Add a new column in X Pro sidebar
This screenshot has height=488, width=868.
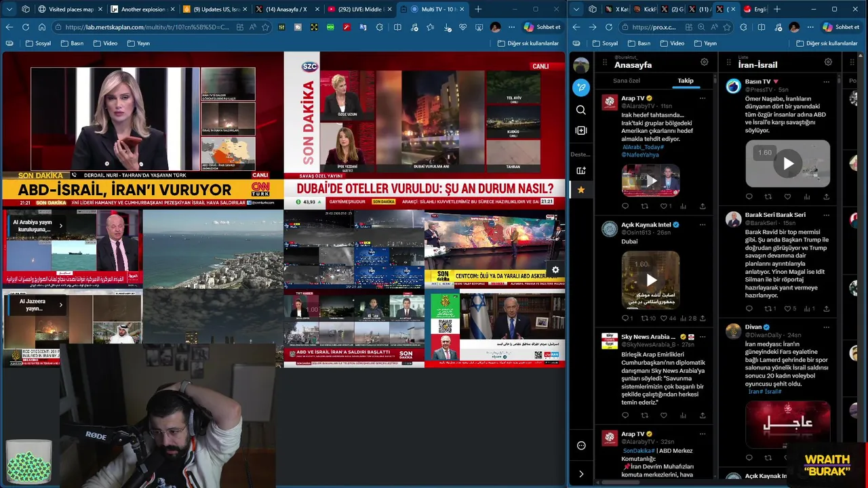coord(581,130)
